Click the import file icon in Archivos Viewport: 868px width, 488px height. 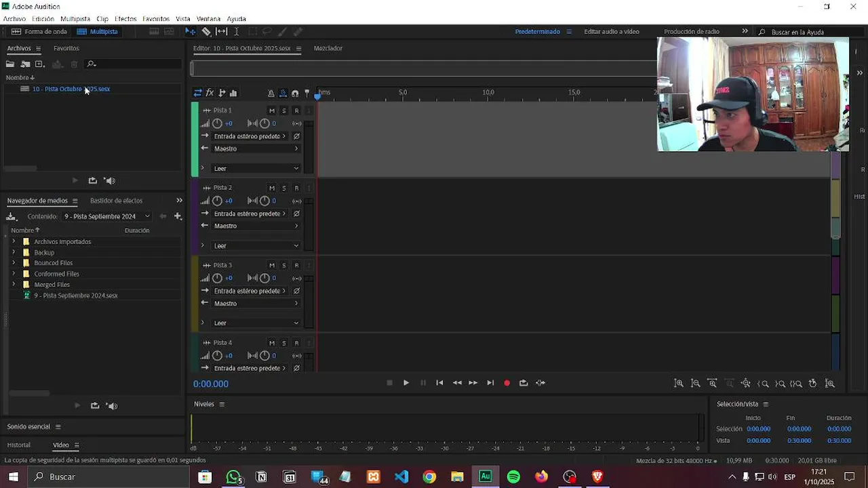point(25,64)
